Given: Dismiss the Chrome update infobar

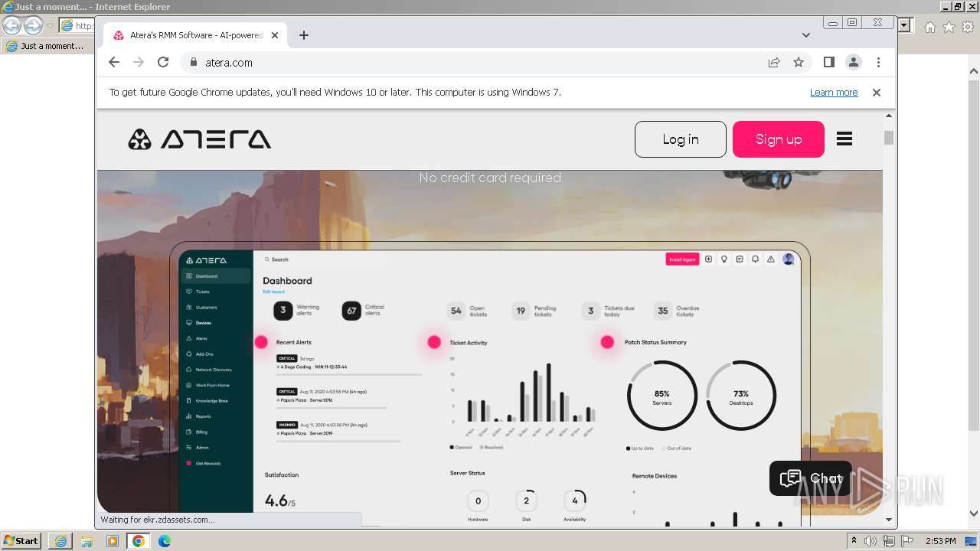Looking at the screenshot, I should click(877, 93).
